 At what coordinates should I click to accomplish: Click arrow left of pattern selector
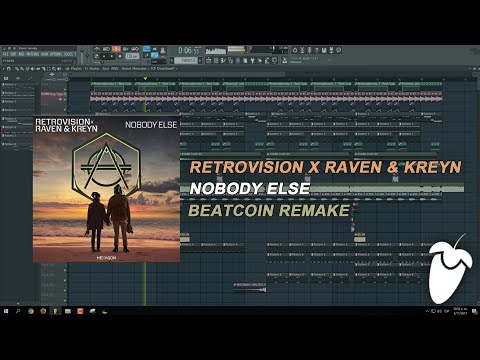pyautogui.click(x=172, y=60)
